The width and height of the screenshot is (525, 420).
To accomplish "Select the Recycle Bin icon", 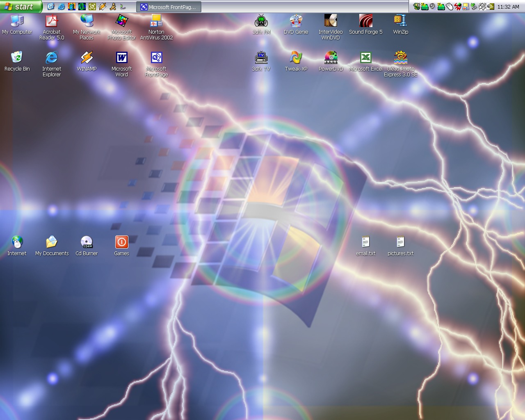I will point(17,62).
